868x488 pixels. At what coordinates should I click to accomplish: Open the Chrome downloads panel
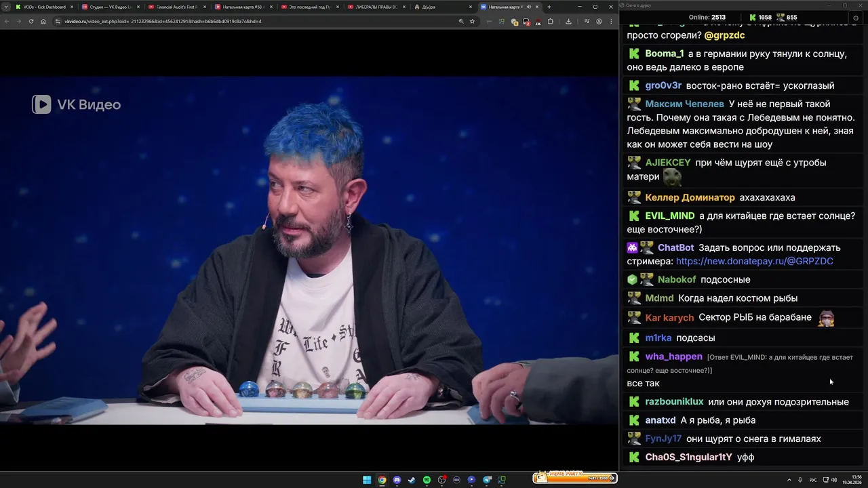click(x=568, y=21)
